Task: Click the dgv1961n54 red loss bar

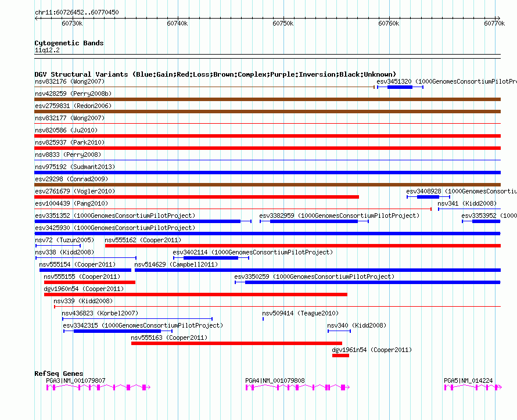Action: [x=340, y=356]
